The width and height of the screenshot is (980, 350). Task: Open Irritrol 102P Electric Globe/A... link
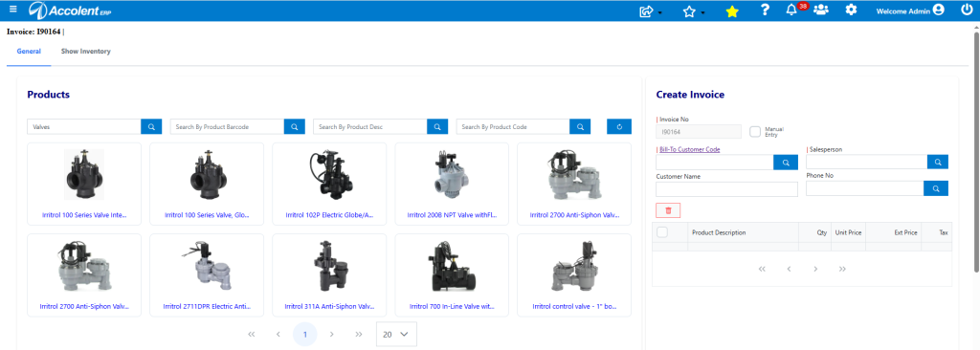pos(329,214)
